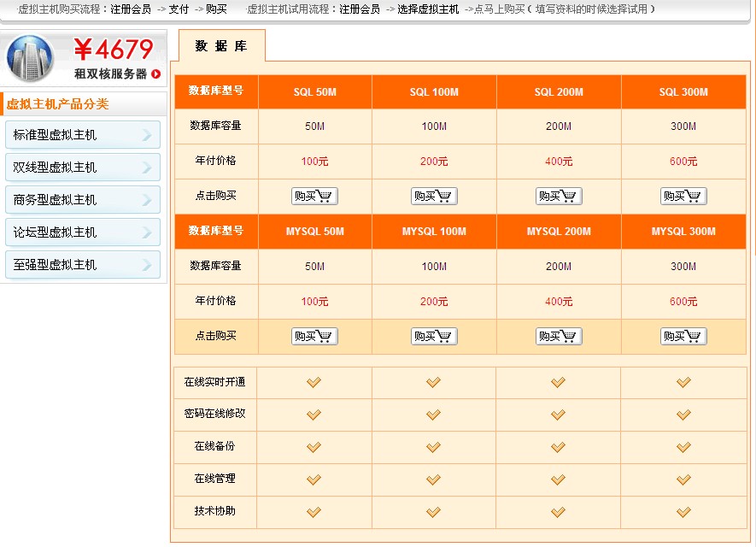756x547 pixels.
Task: Open 论坛型虚拟主机 category
Action: 83,232
